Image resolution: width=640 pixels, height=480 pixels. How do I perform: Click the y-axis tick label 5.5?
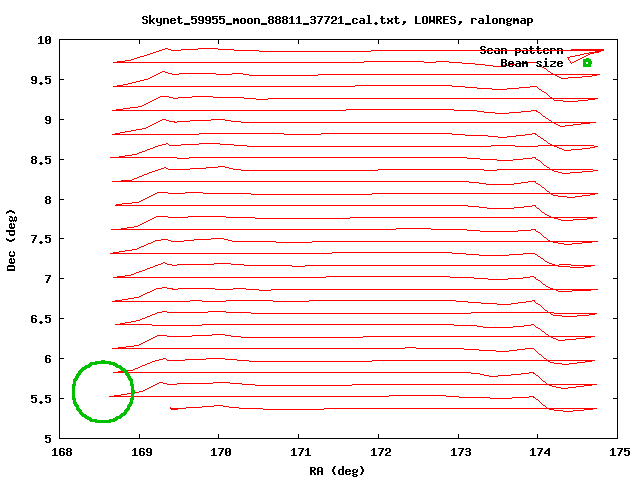41,399
